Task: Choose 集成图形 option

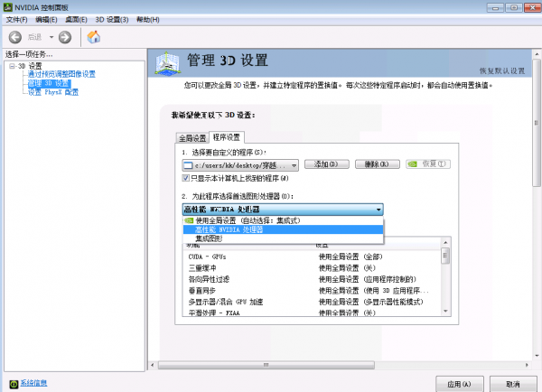Action: click(283, 238)
